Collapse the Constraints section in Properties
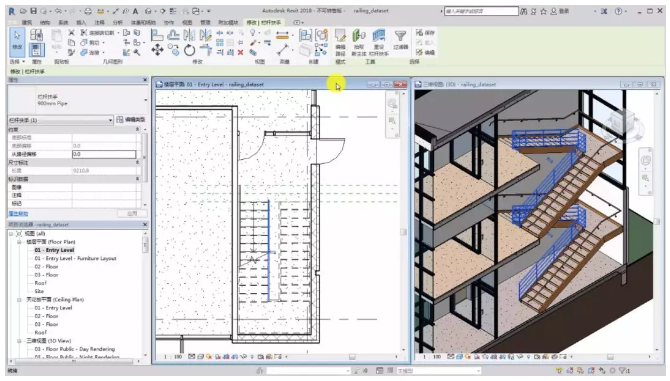This screenshot has width=670, height=381. 138,129
